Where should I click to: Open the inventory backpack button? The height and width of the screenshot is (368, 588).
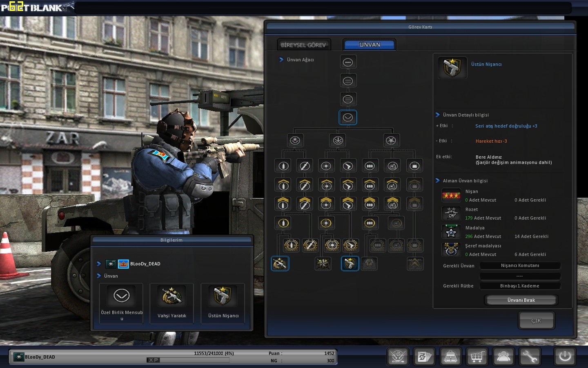(451, 357)
